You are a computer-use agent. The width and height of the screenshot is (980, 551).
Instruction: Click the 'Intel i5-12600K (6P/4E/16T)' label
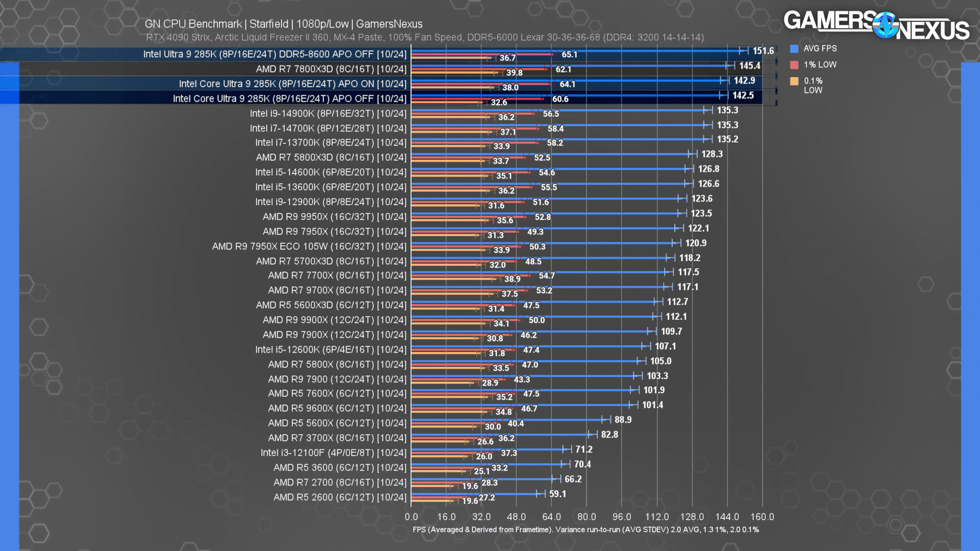(331, 349)
